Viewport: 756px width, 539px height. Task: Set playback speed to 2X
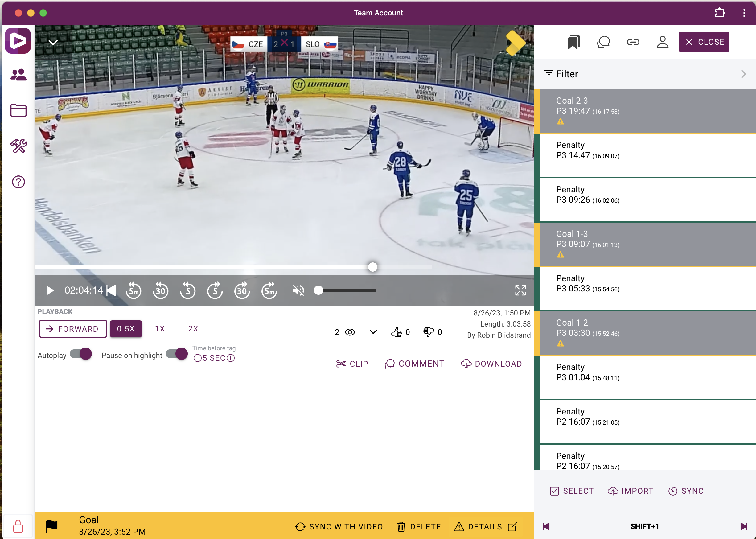193,329
